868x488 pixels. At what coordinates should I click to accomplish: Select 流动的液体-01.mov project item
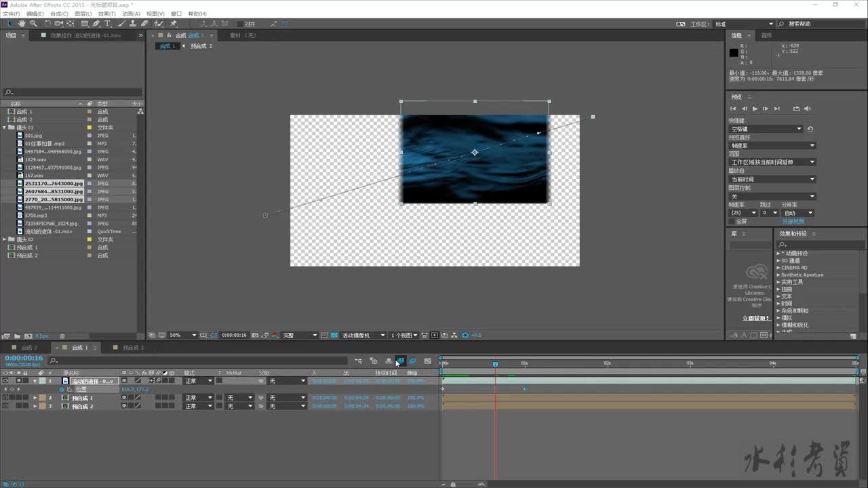point(48,231)
